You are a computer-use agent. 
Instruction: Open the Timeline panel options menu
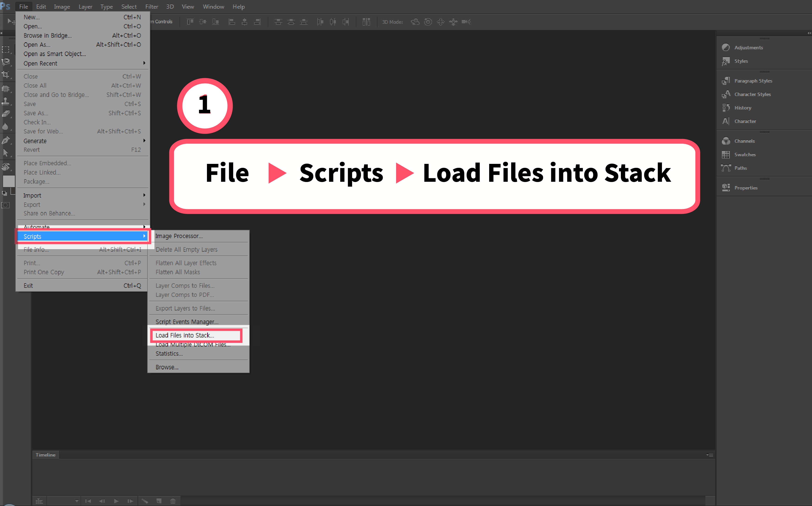709,455
